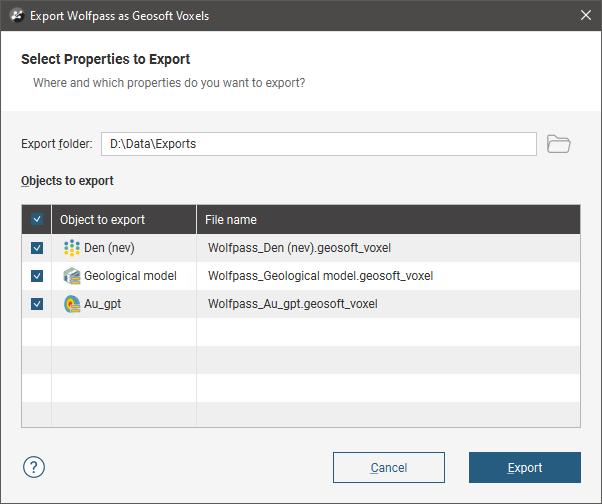The image size is (602, 504).
Task: Uncheck the Den (nev) checkbox
Action: pos(37,248)
